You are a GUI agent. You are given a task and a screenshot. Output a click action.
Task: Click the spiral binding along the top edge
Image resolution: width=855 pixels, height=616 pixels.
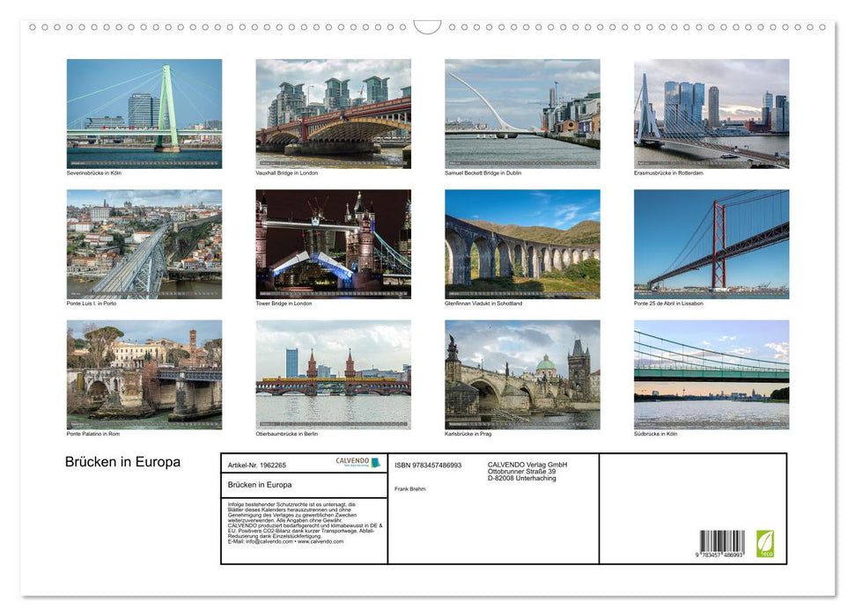(264, 29)
